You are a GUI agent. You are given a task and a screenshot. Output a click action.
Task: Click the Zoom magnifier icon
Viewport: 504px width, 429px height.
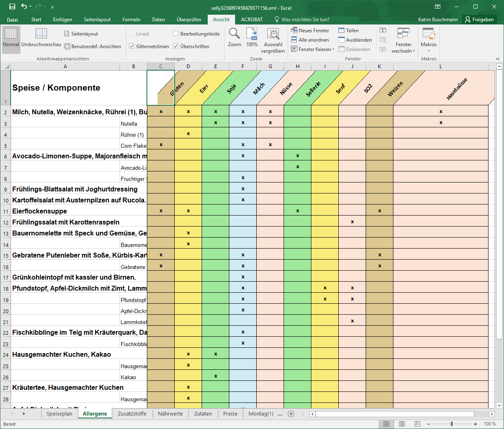(234, 38)
